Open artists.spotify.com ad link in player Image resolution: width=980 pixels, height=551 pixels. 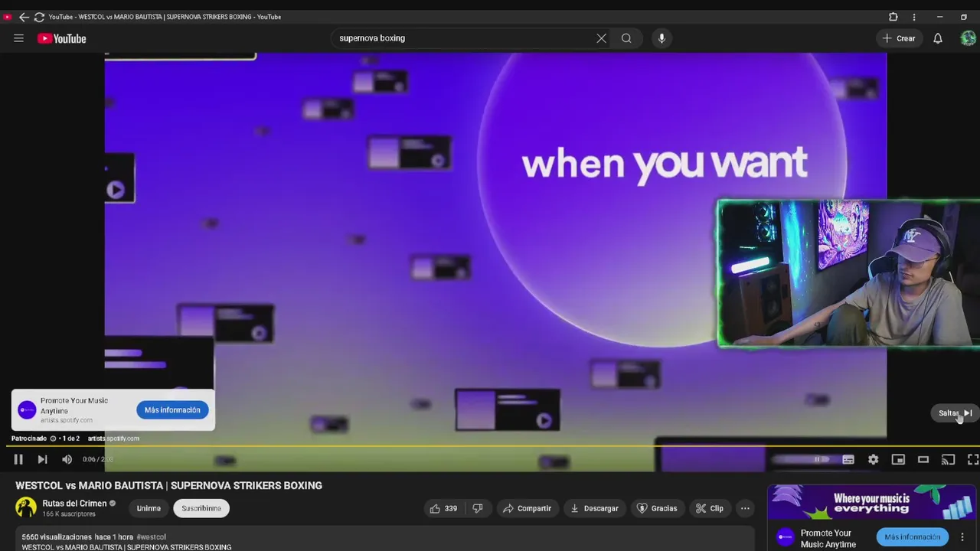click(x=113, y=439)
